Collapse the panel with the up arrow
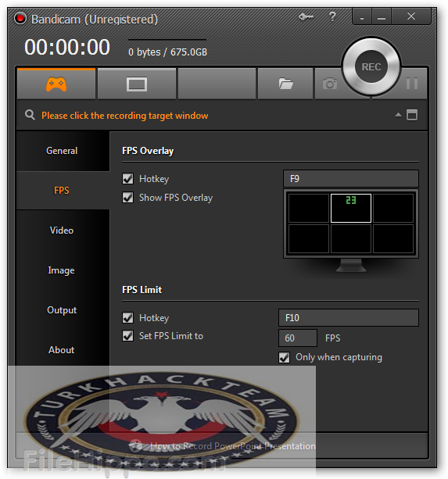448x479 pixels. pos(398,115)
